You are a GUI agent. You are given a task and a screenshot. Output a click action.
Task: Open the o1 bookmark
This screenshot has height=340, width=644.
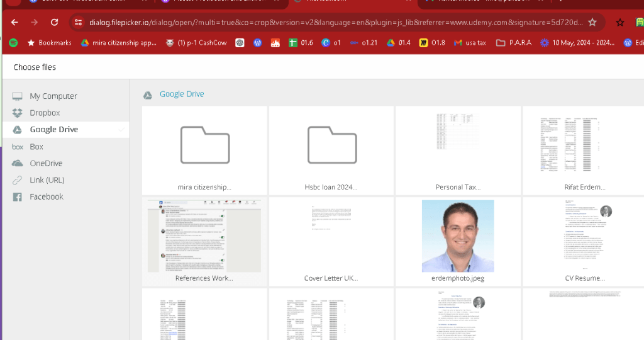point(331,43)
